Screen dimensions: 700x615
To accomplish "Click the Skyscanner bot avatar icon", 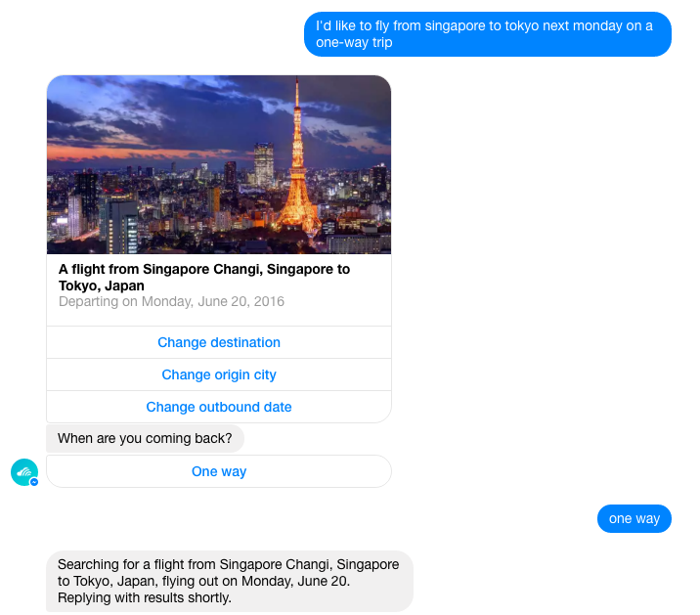I will (x=24, y=472).
